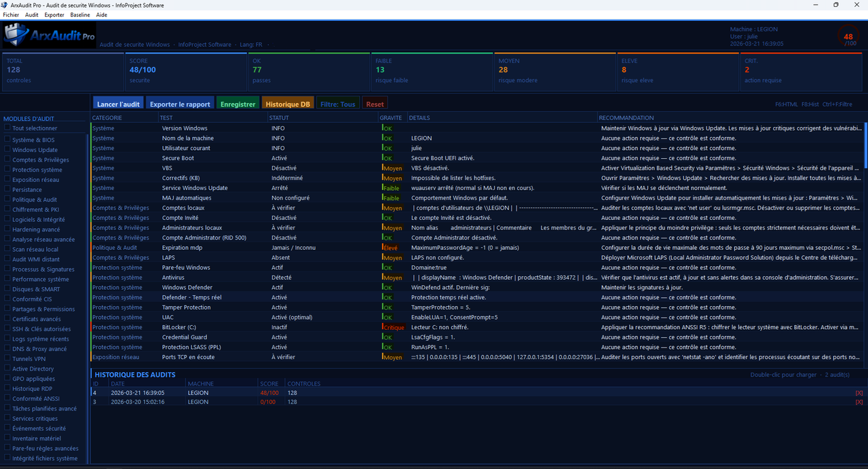Select the LAPS test row
This screenshot has height=469, width=868.
[x=476, y=258]
